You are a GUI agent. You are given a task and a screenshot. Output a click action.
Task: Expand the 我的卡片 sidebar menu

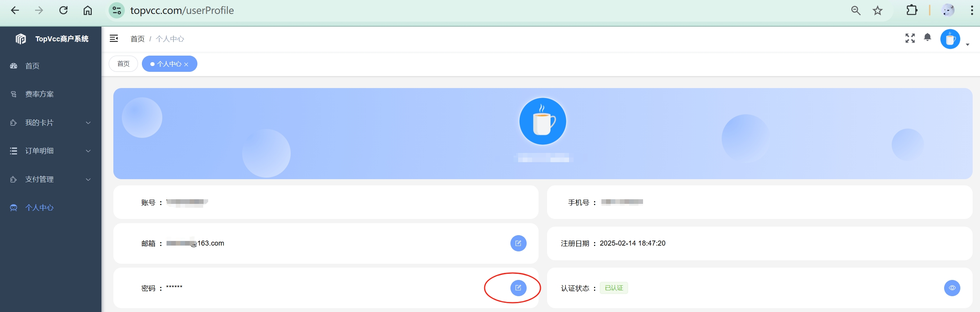50,123
